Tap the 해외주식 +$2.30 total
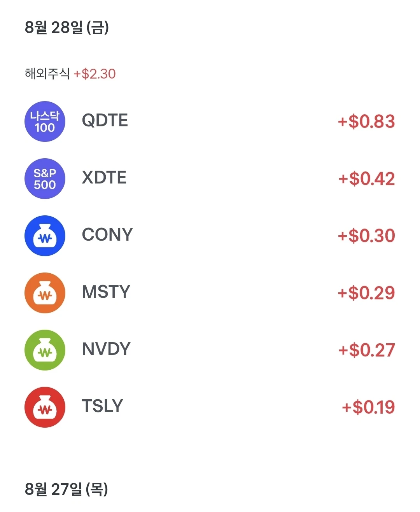The height and width of the screenshot is (512, 420). point(70,73)
